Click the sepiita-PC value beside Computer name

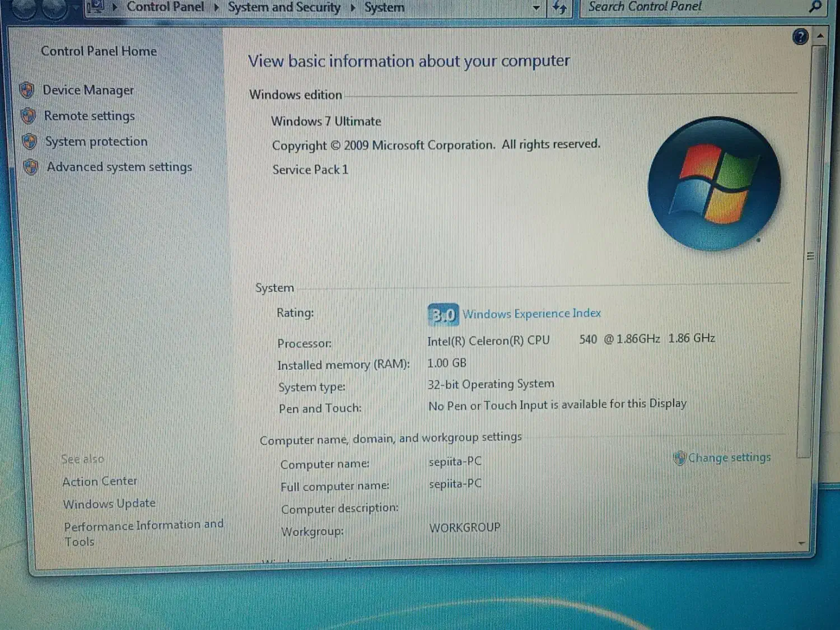[x=455, y=461]
